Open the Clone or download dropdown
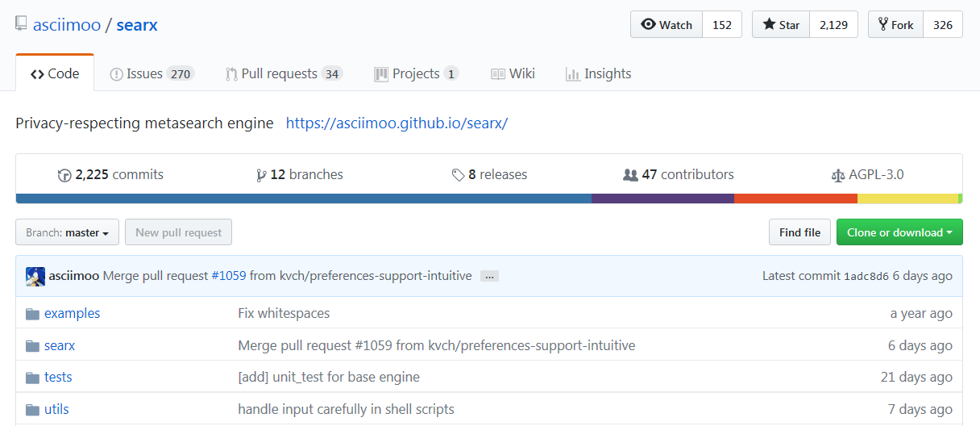980x426 pixels. click(899, 232)
